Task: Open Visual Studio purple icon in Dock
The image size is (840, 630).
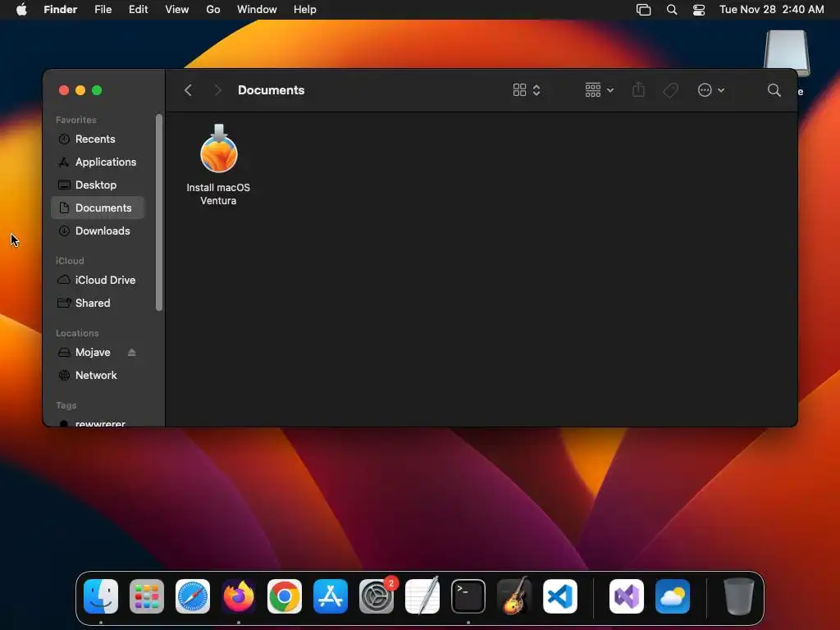Action: [x=627, y=596]
